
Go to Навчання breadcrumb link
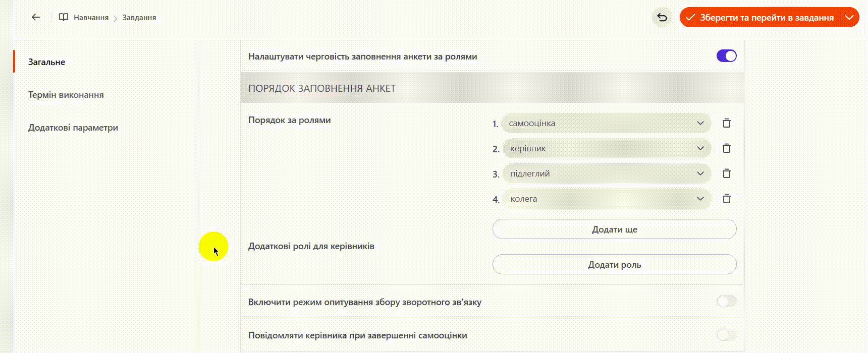pos(91,18)
